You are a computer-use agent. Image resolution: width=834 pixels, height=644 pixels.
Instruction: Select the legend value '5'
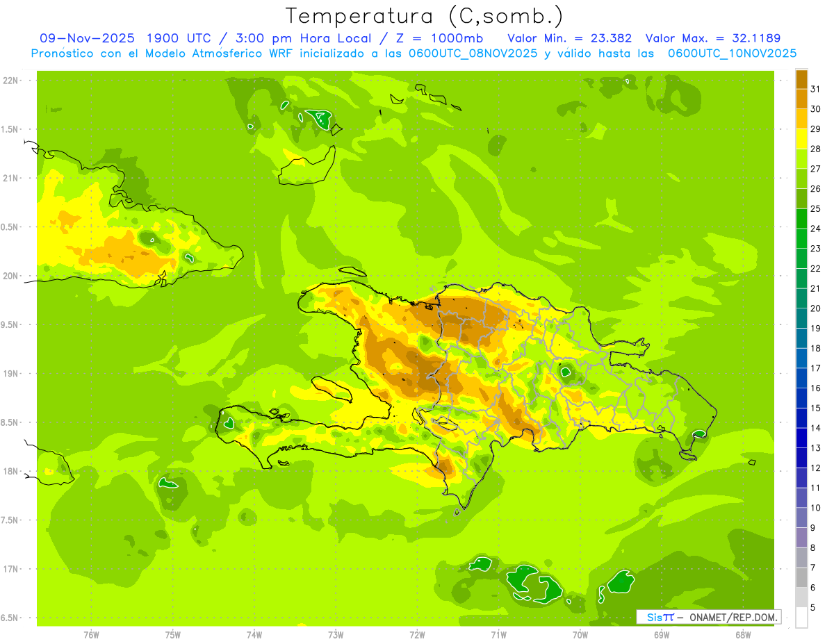[813, 607]
